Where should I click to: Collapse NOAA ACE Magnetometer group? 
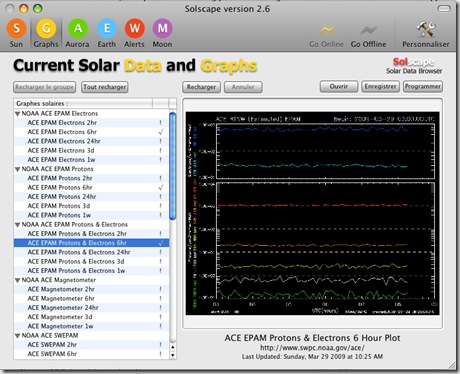point(17,280)
